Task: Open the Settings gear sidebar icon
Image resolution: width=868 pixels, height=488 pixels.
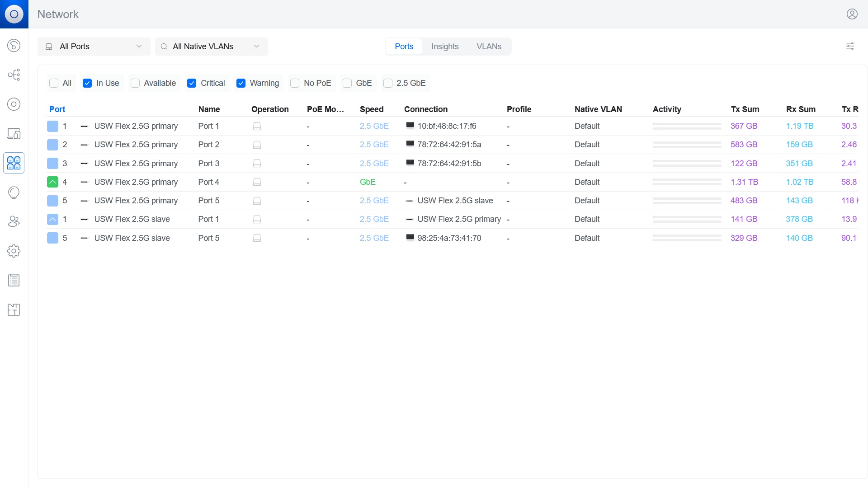Action: pos(14,251)
